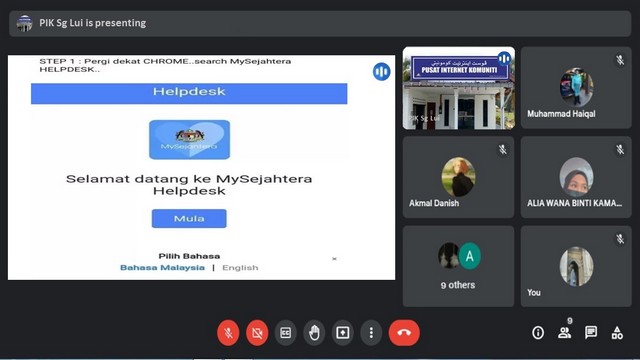Unmute the microphone in the call controls
Screen dimensions: 640x360
[228, 333]
